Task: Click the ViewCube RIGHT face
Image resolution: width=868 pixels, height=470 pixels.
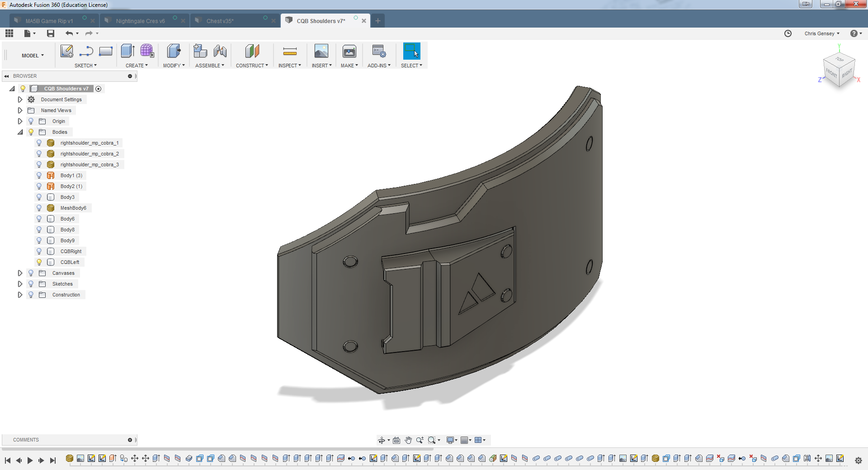Action: (847, 73)
